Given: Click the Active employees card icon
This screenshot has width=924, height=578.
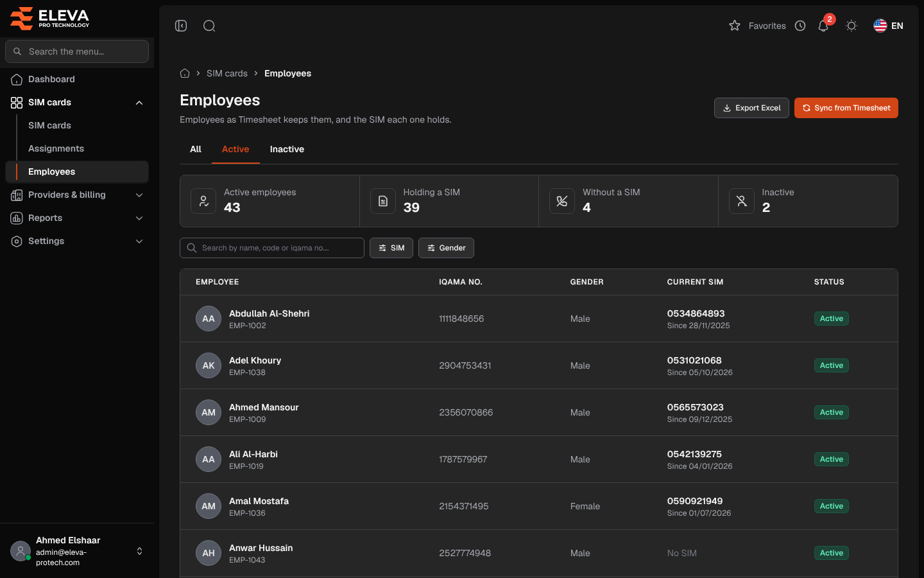Looking at the screenshot, I should pyautogui.click(x=203, y=201).
